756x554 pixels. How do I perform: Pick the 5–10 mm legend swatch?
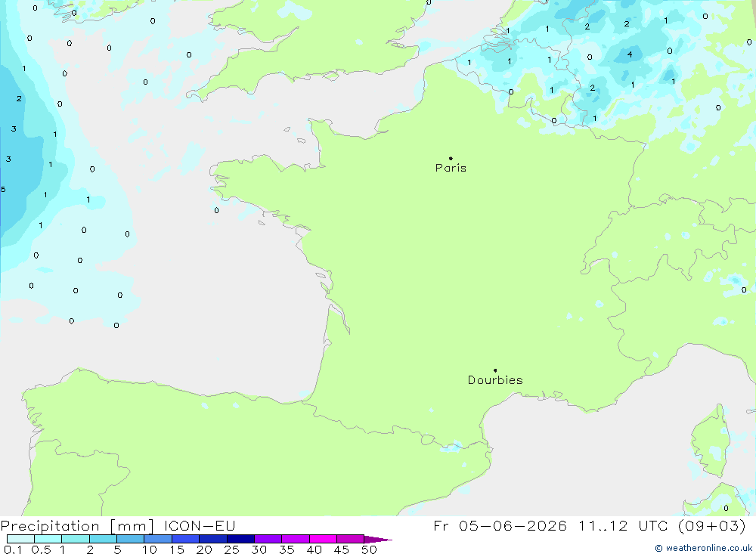(130, 539)
